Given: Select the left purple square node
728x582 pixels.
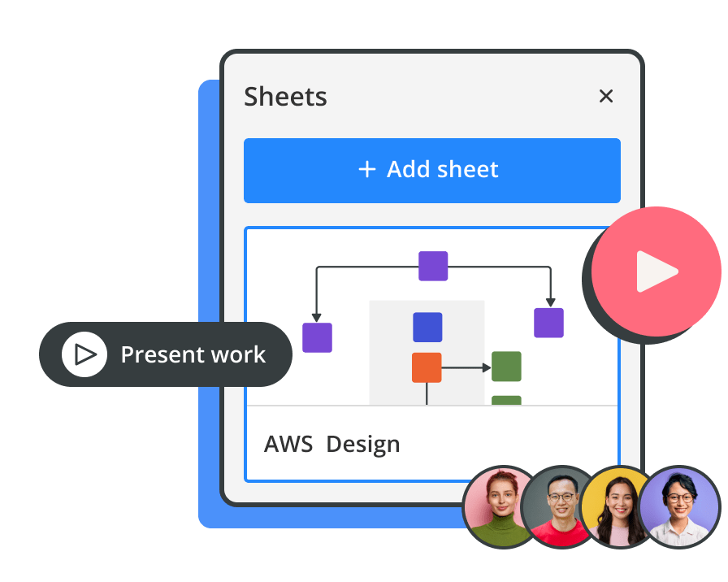Looking at the screenshot, I should (317, 337).
